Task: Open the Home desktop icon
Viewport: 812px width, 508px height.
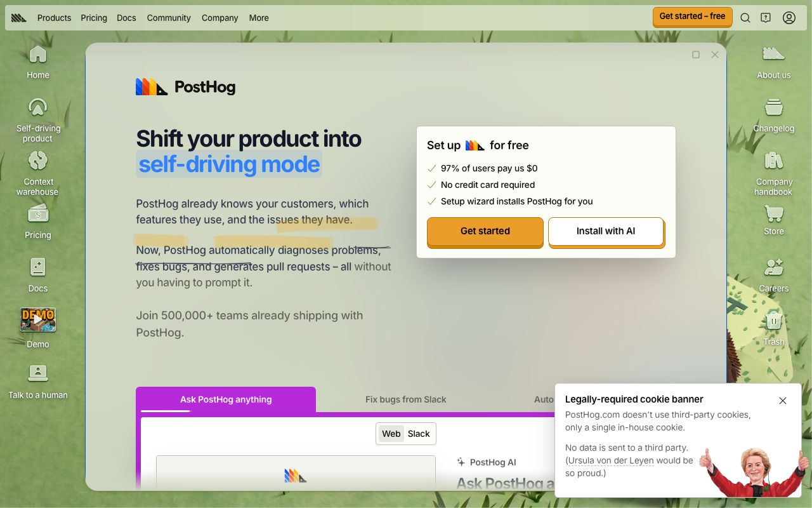Action: (x=38, y=62)
